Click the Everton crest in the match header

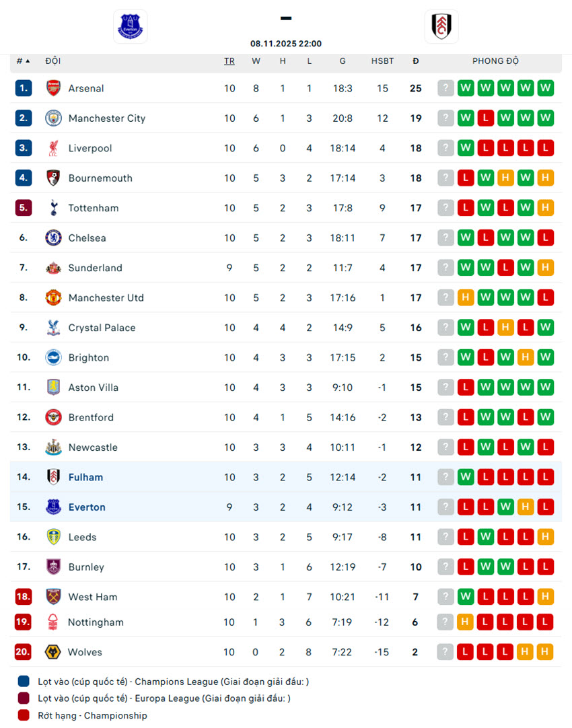tap(130, 27)
